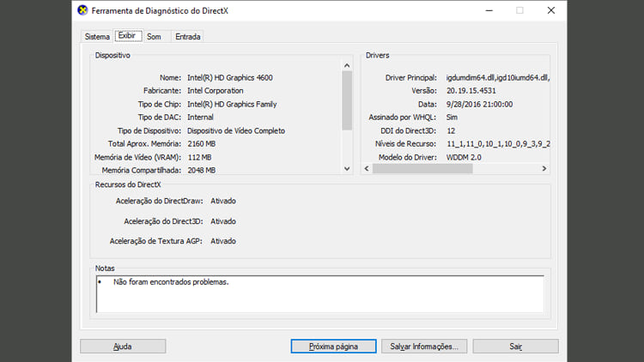This screenshot has width=644, height=362.
Task: Click 'Dispositivo de Vídeo Completo' value
Action: click(x=236, y=130)
